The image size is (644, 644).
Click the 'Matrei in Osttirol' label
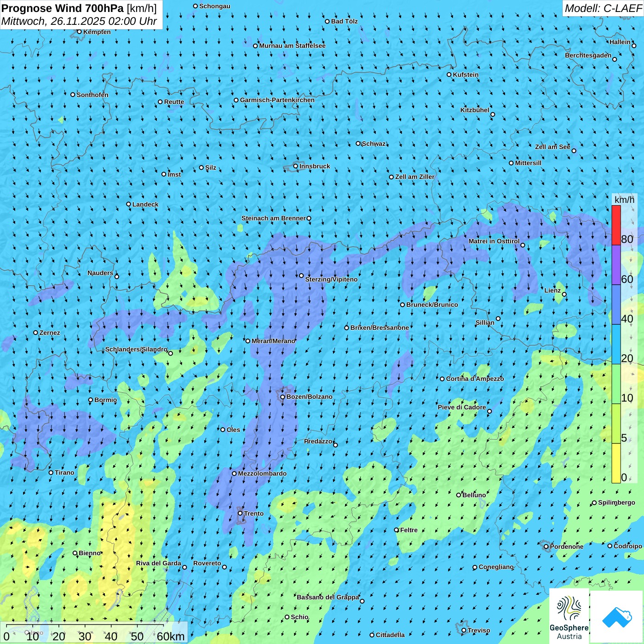pos(494,241)
